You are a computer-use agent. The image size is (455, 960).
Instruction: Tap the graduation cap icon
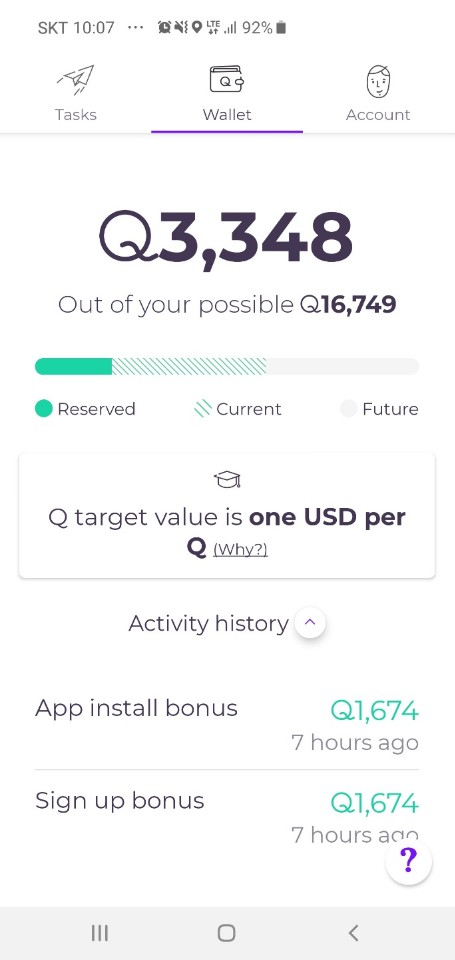pyautogui.click(x=227, y=480)
